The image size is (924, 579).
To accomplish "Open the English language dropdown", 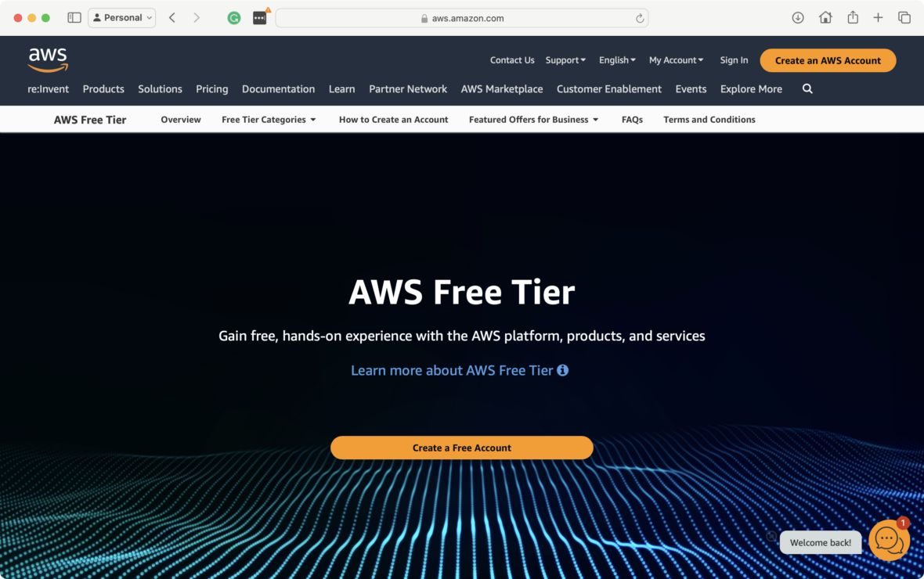I will pyautogui.click(x=617, y=60).
